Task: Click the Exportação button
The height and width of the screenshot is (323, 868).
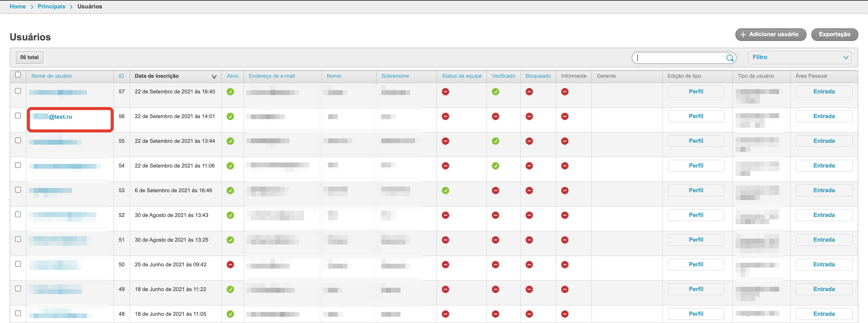Action: pyautogui.click(x=834, y=34)
